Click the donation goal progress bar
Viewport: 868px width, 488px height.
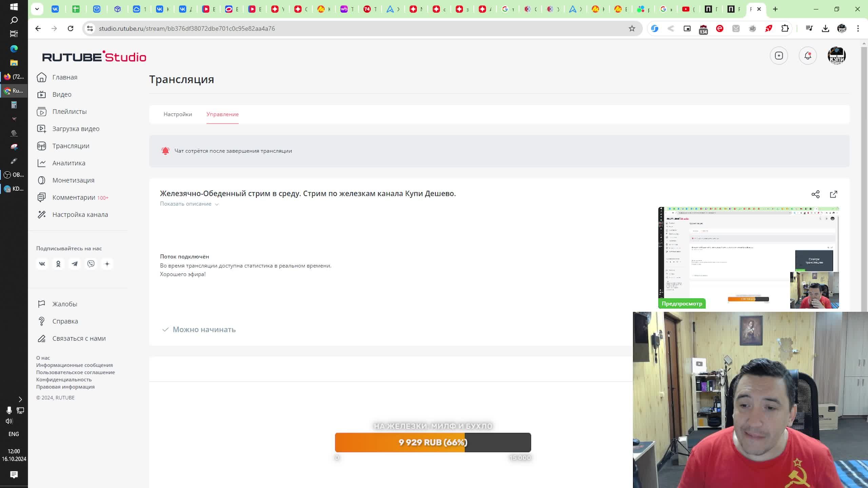point(433,442)
